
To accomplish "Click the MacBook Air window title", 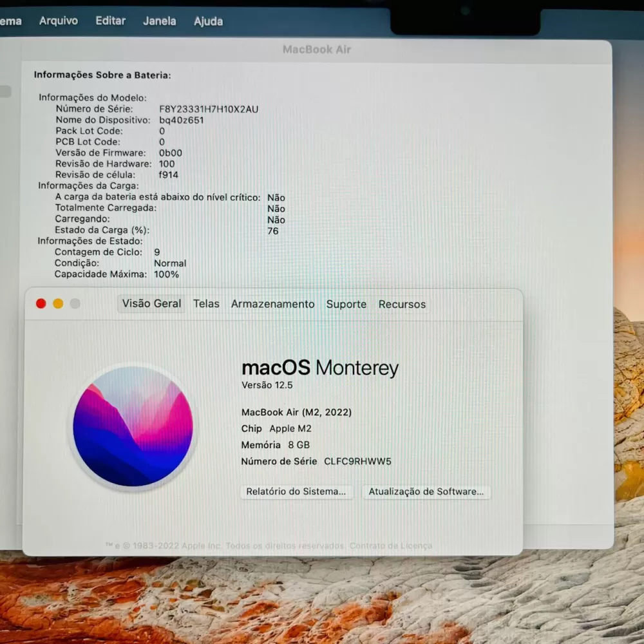I will coord(317,50).
